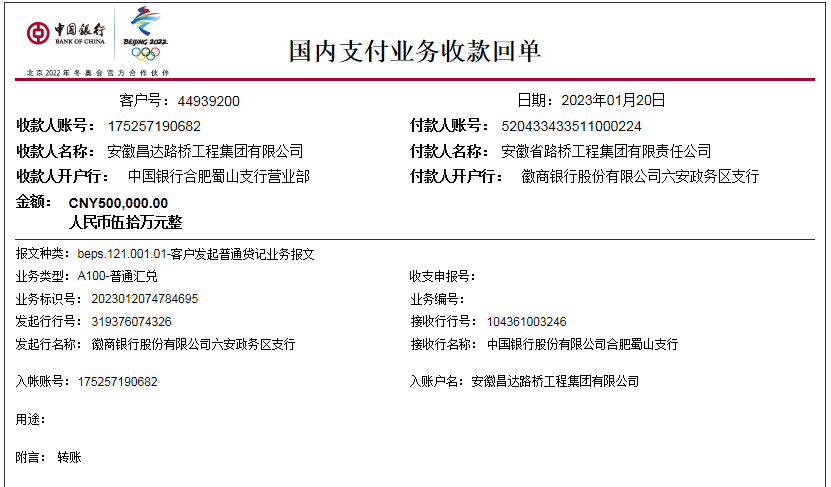The image size is (831, 487).
Task: Select the customer number 44939200
Action: 209,101
